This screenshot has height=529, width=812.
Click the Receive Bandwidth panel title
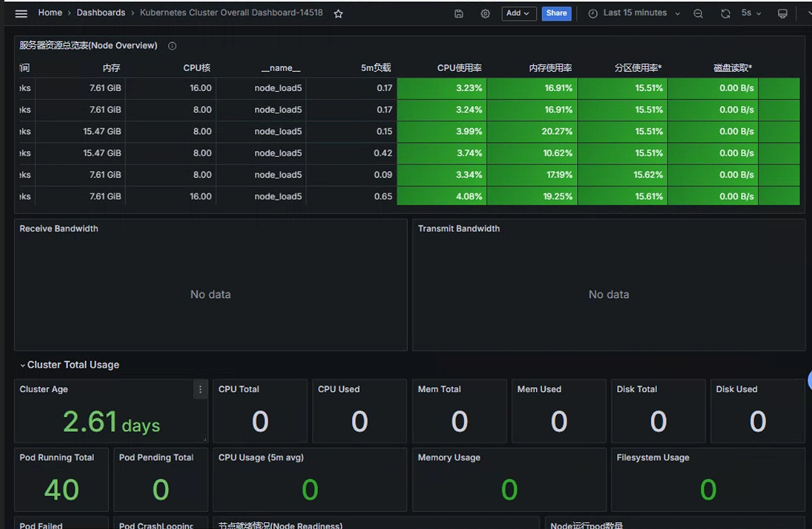coord(59,228)
